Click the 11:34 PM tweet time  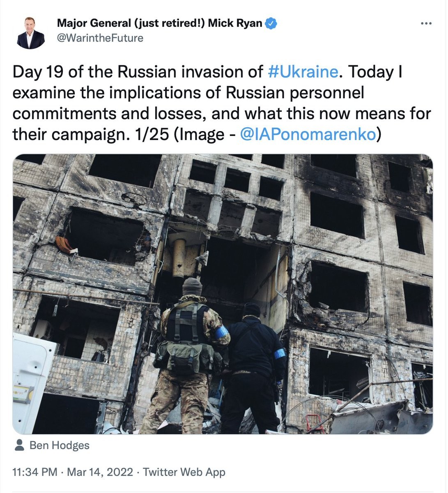[35, 472]
